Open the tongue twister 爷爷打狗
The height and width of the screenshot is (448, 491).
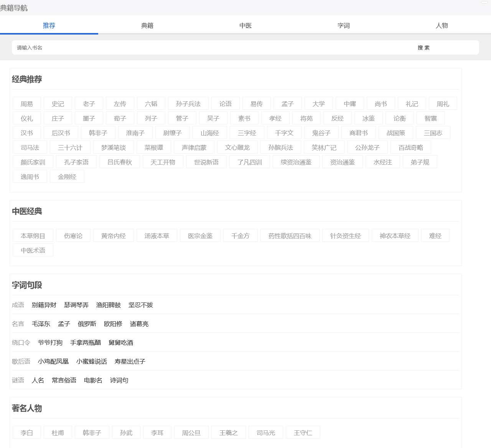[49, 342]
